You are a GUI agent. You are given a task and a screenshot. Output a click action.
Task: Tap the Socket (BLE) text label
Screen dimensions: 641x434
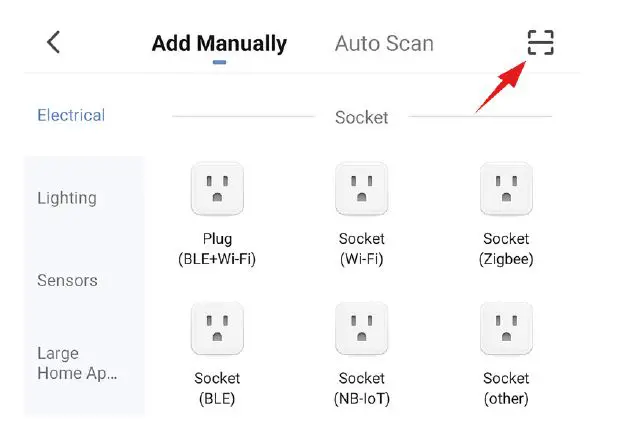[x=217, y=389]
